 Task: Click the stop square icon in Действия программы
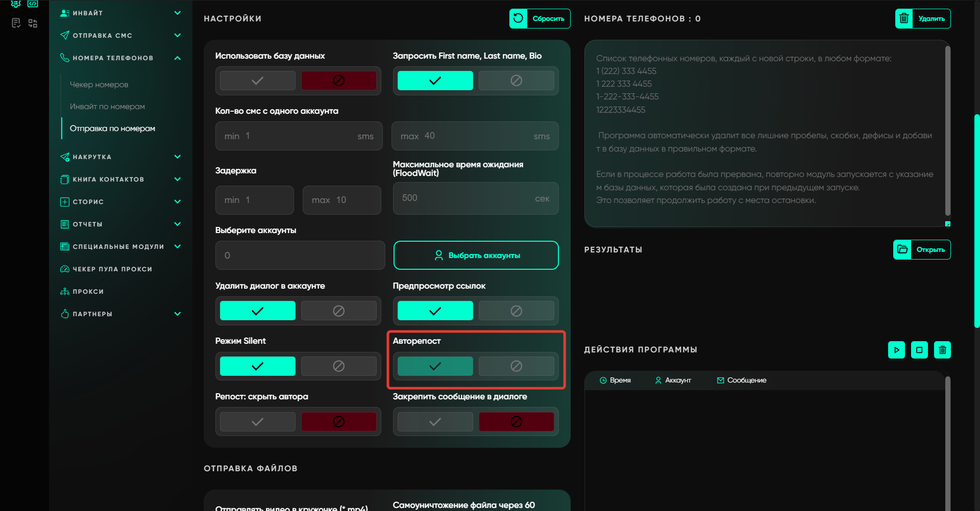click(919, 350)
